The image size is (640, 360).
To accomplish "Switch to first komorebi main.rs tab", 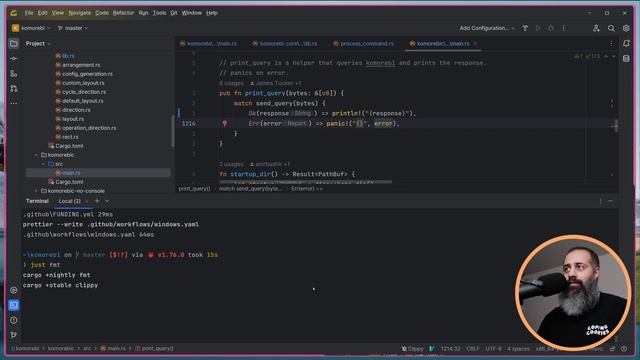I will (x=209, y=43).
